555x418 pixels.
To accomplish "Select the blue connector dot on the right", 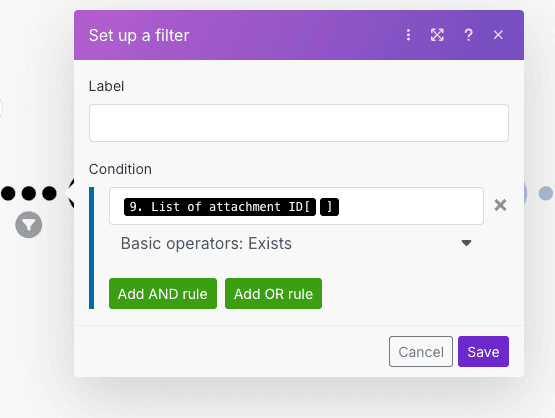I will [545, 193].
